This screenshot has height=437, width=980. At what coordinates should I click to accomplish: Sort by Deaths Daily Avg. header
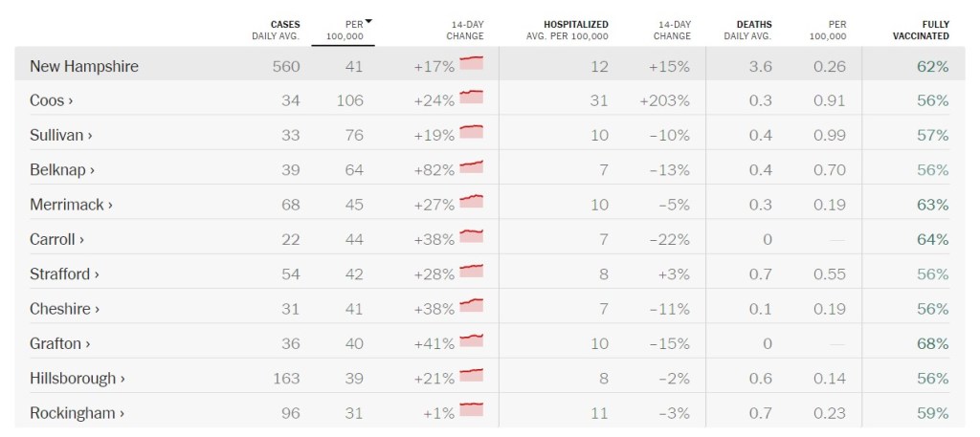754,30
